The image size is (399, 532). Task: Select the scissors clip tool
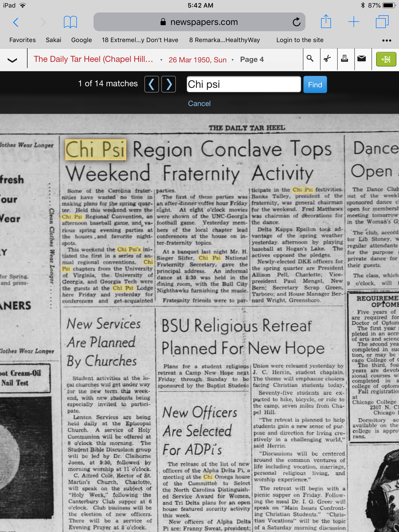[327, 59]
